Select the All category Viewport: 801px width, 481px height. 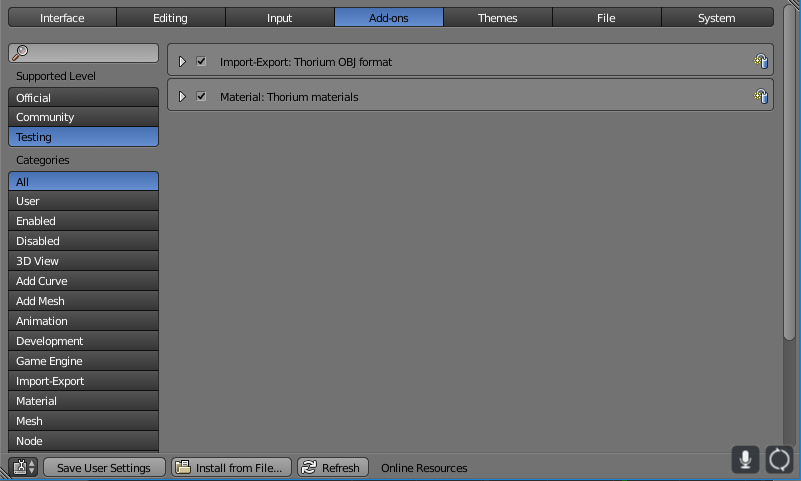tap(83, 181)
